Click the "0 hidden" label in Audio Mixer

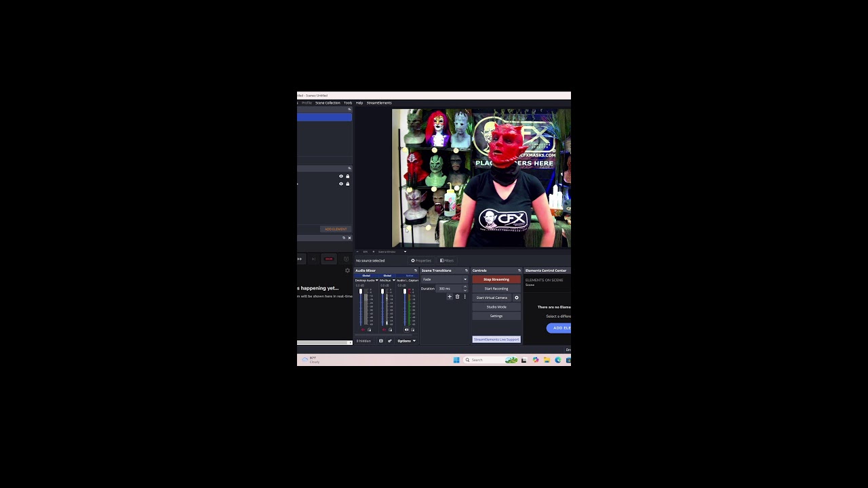tap(364, 341)
